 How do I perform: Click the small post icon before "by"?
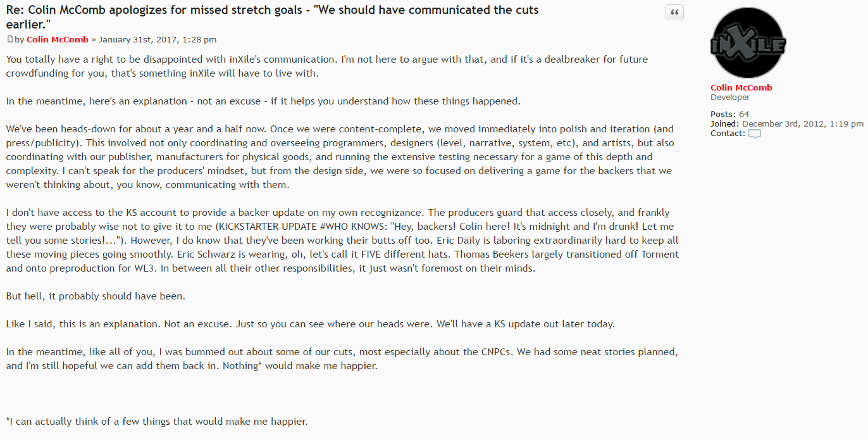tap(9, 39)
